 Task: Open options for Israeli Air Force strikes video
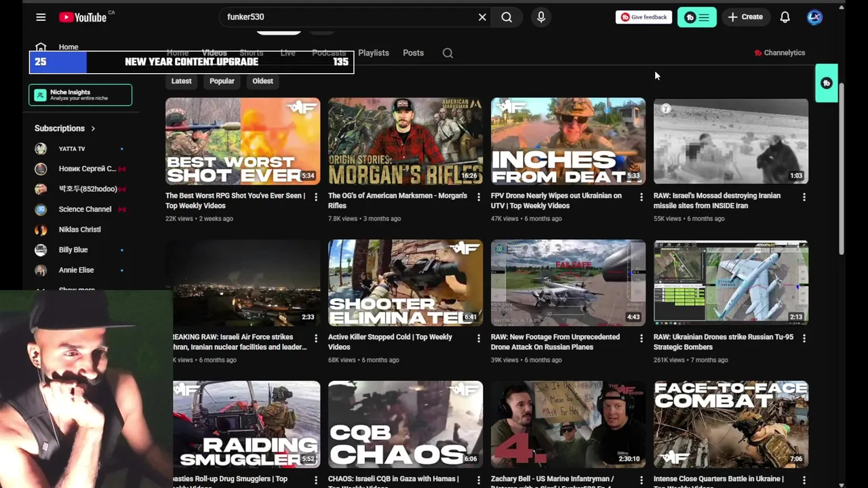coord(315,338)
